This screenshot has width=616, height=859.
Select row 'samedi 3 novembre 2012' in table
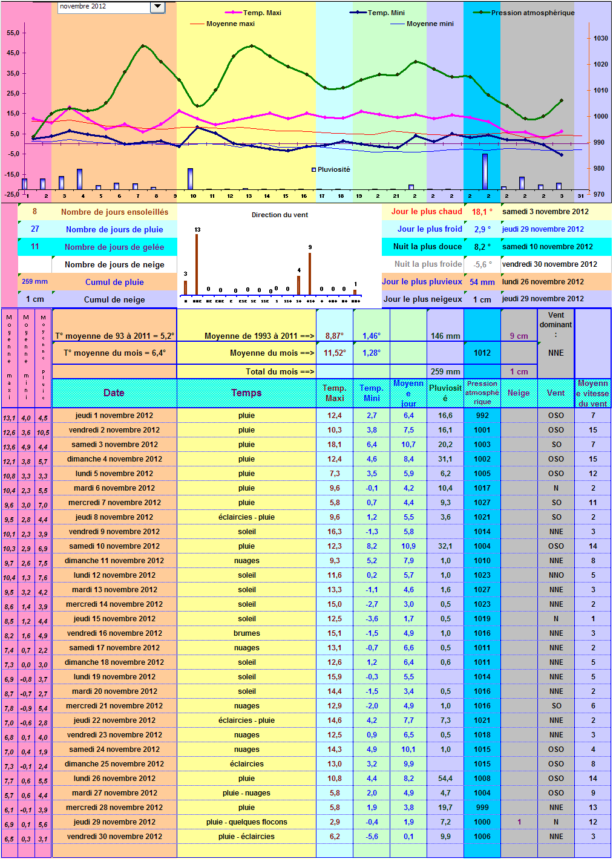[114, 445]
